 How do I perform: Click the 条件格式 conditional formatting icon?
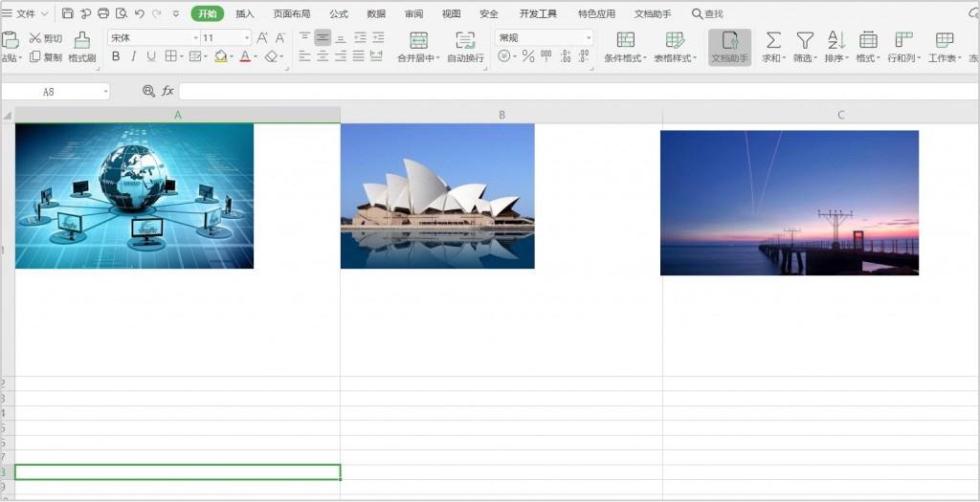pyautogui.click(x=626, y=40)
